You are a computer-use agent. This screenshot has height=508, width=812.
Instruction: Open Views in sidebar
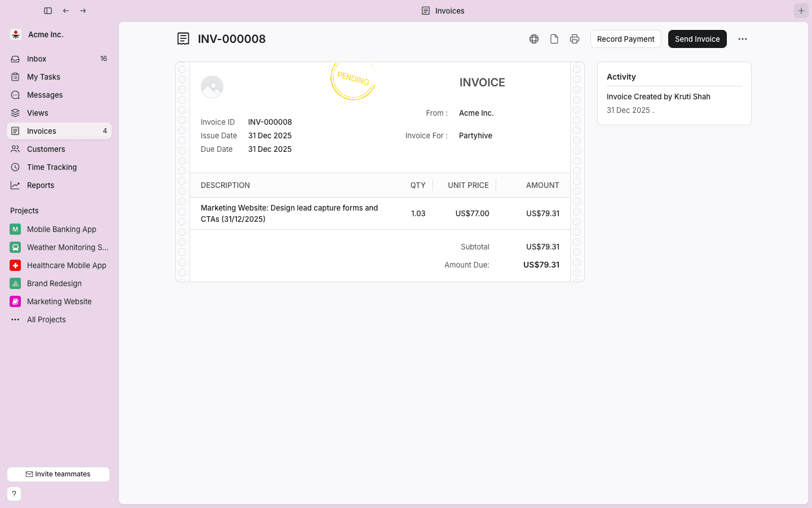(x=59, y=113)
